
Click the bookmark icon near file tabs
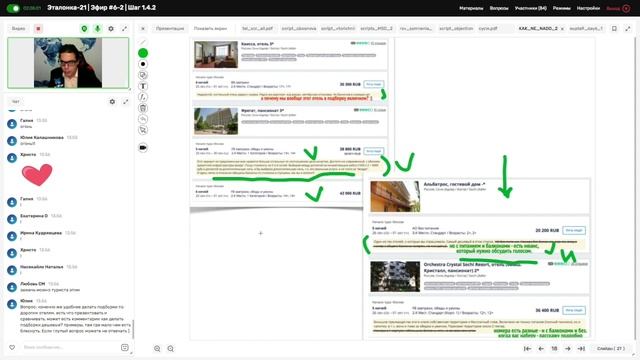(614, 29)
